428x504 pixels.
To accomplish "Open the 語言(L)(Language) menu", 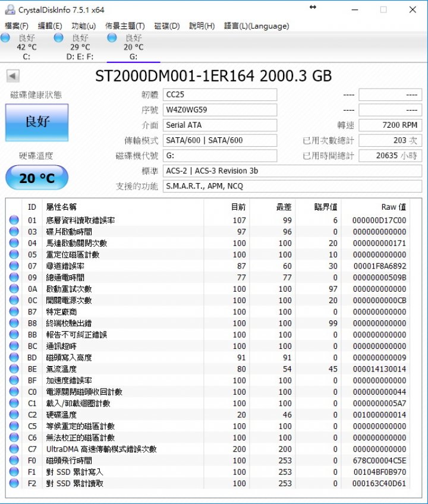I will point(257,26).
